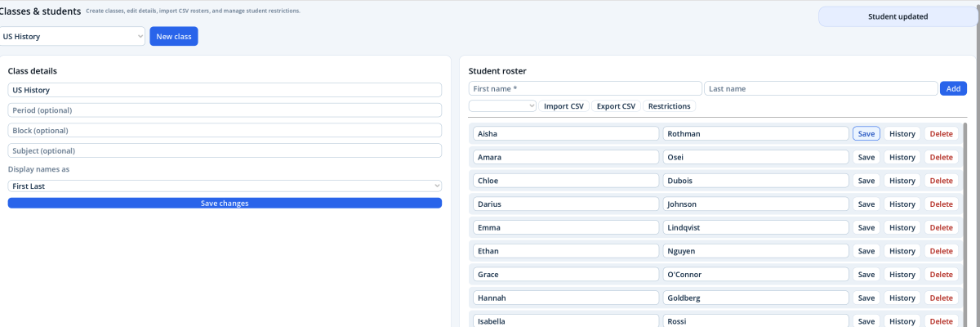View History for Darius Johnson

point(902,204)
